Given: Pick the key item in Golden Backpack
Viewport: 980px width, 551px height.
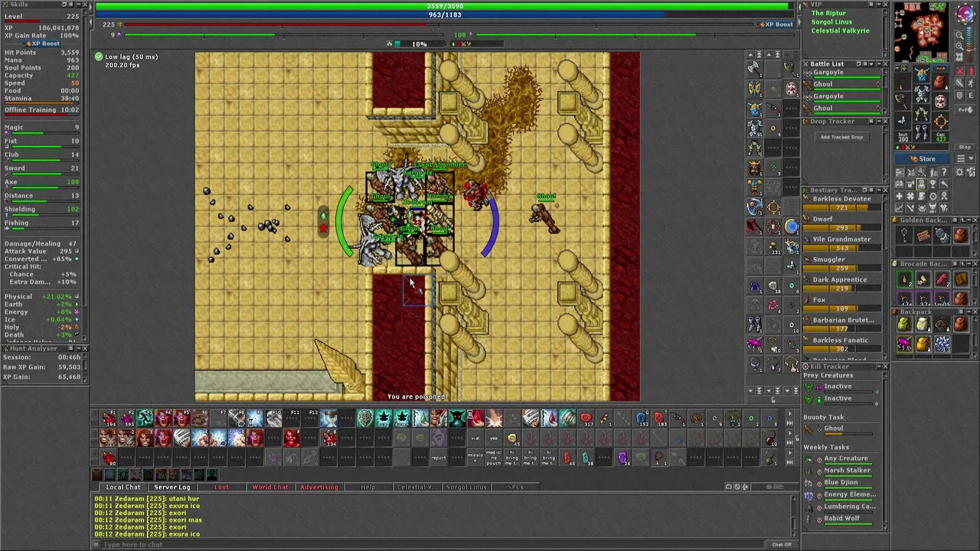Looking at the screenshot, I should [904, 235].
